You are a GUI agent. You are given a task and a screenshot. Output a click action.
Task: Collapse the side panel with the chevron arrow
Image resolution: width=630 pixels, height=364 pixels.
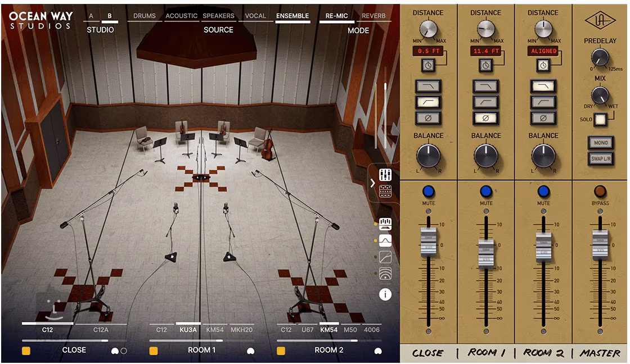coord(372,183)
